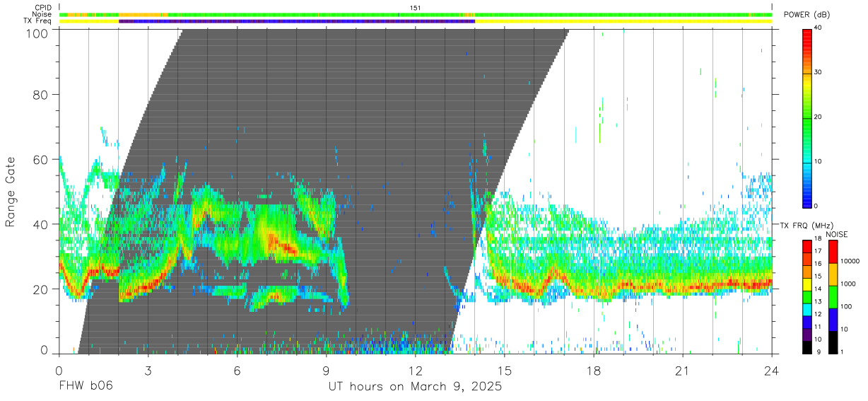
Task: Click x-axis tick label 6
Action: pyautogui.click(x=237, y=370)
